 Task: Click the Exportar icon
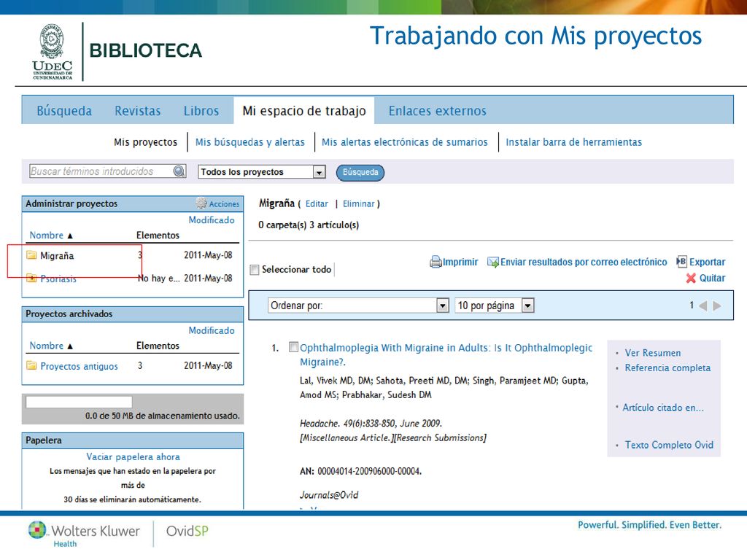coord(682,262)
